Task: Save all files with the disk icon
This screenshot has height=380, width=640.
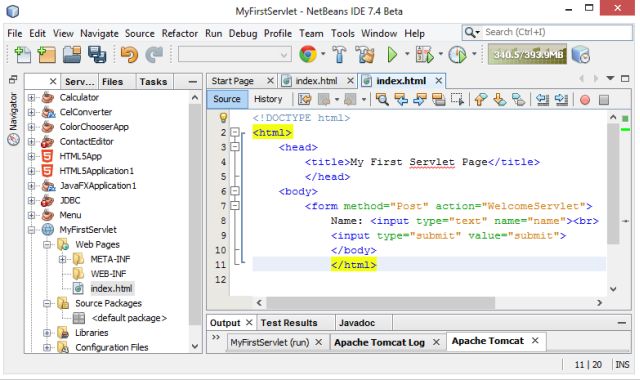Action: tap(97, 54)
